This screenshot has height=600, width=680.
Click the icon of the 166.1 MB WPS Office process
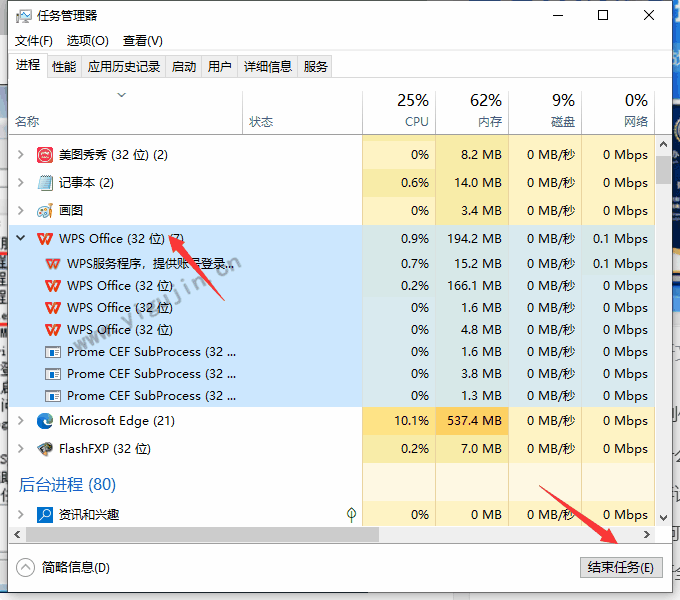(x=53, y=286)
